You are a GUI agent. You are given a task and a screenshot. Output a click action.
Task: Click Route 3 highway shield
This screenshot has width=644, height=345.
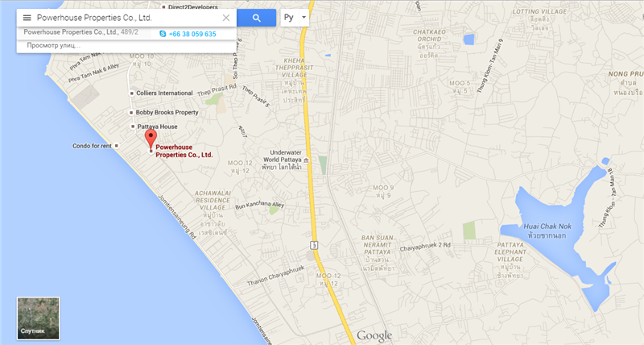[314, 245]
